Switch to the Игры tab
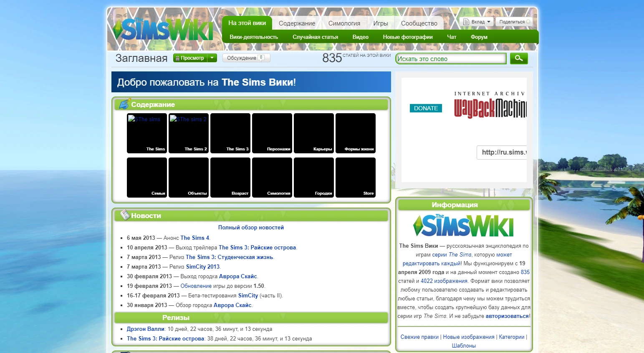 (381, 23)
